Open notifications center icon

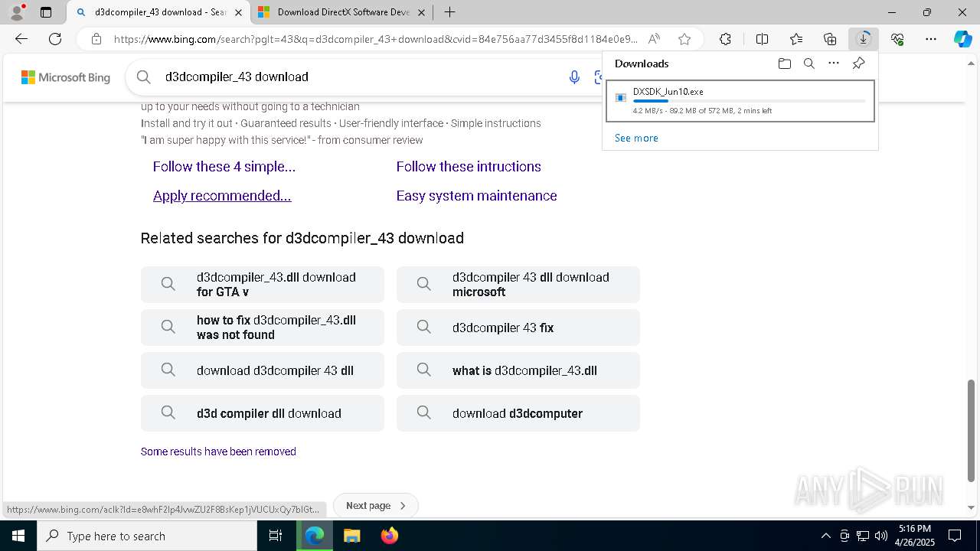[955, 536]
